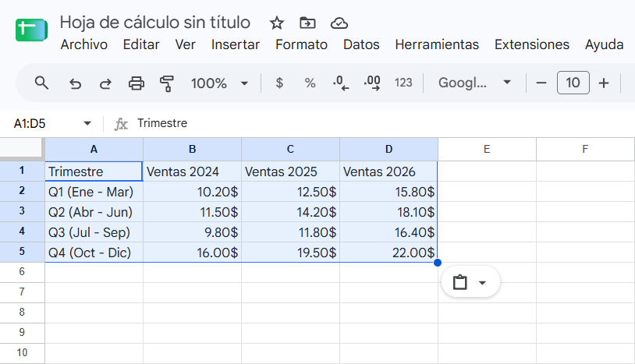Viewport: 635px width, 364px height.
Task: Click cell with value 10.20$
Action: [x=193, y=191]
